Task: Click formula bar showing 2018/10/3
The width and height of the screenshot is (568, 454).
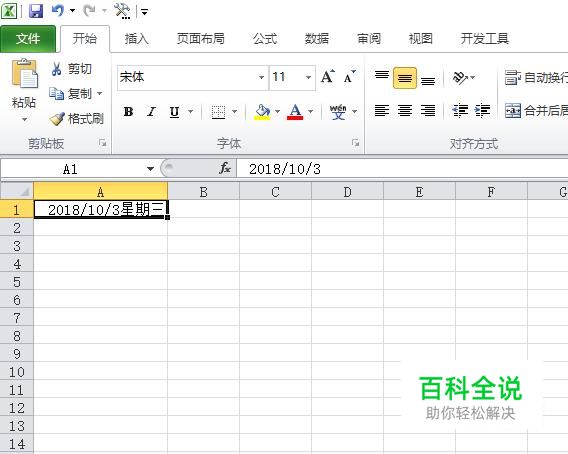Action: pos(402,169)
